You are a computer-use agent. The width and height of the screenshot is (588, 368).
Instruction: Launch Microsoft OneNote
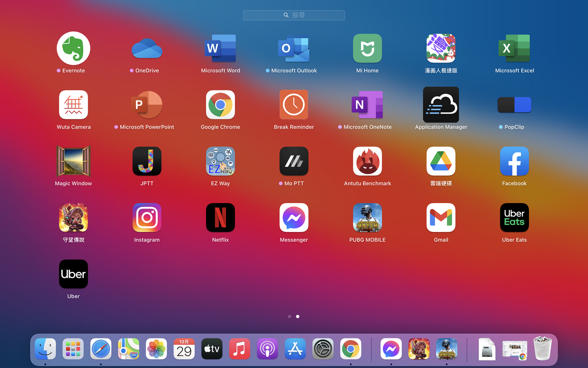click(x=367, y=105)
